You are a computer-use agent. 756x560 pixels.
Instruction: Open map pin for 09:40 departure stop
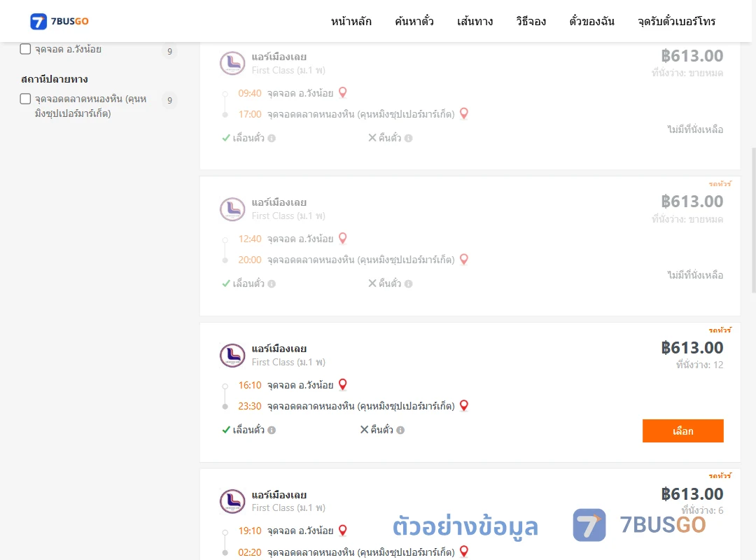pyautogui.click(x=343, y=92)
